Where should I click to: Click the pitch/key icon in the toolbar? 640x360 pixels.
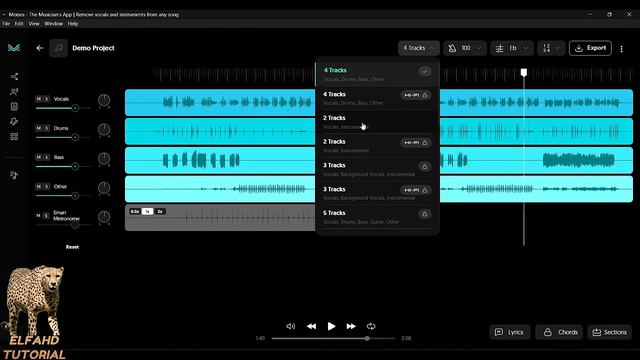pyautogui.click(x=500, y=48)
